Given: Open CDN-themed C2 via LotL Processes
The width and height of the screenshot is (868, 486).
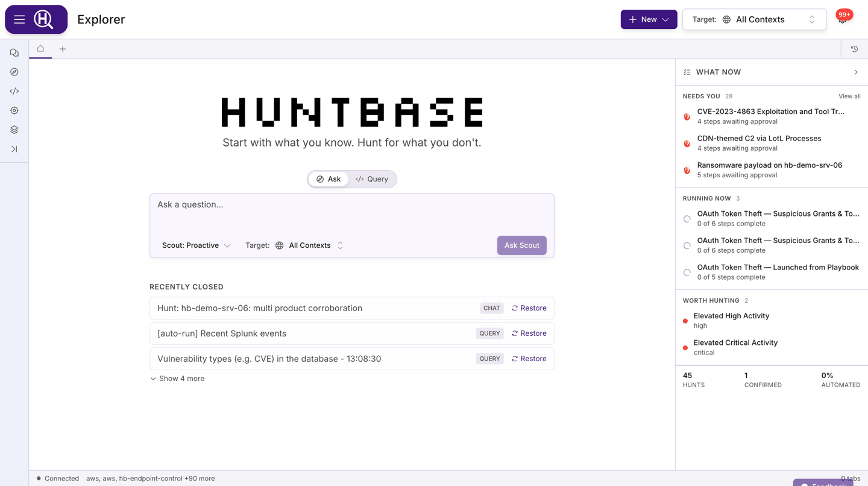Looking at the screenshot, I should coord(772,143).
